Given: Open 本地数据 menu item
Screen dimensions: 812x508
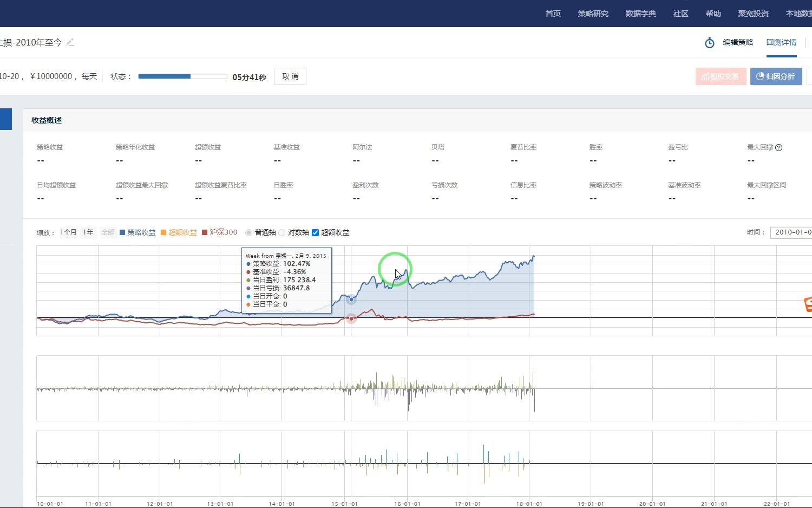Looking at the screenshot, I should [799, 14].
